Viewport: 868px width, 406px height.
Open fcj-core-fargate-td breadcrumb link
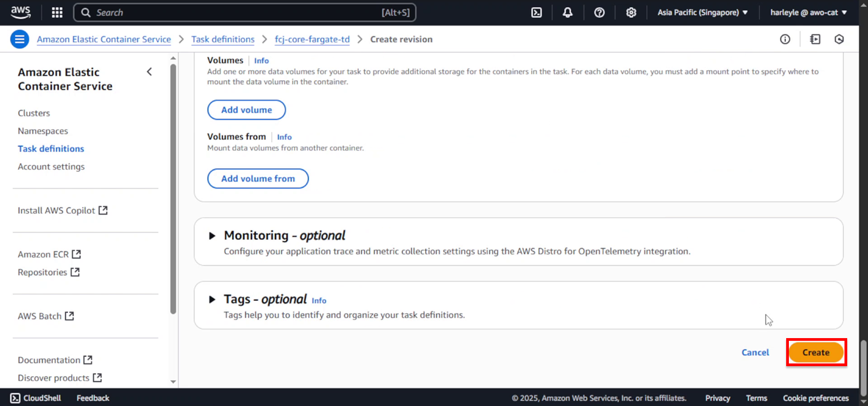tap(312, 39)
